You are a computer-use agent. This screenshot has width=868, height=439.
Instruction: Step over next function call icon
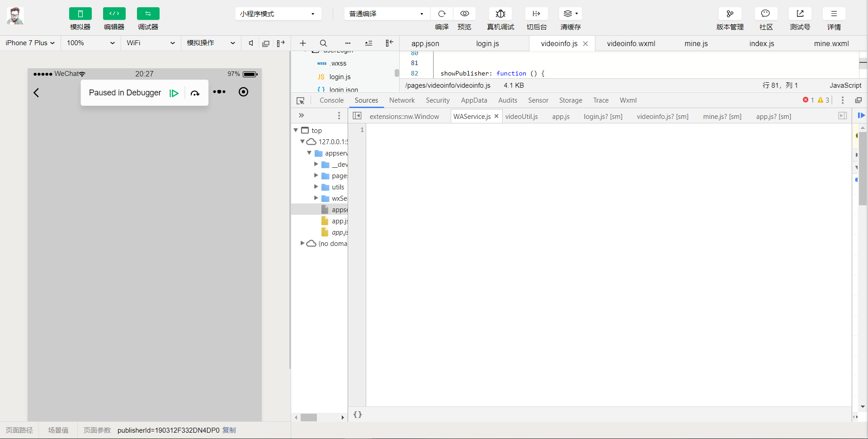[195, 93]
